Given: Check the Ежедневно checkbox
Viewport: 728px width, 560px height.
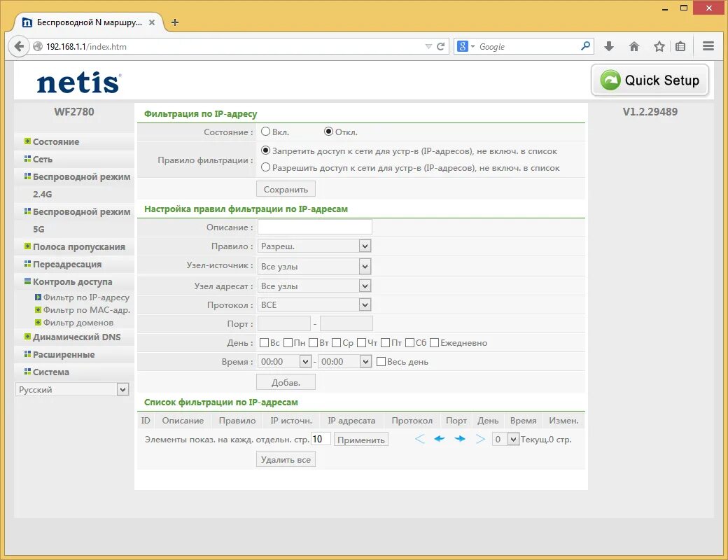Looking at the screenshot, I should (x=435, y=343).
